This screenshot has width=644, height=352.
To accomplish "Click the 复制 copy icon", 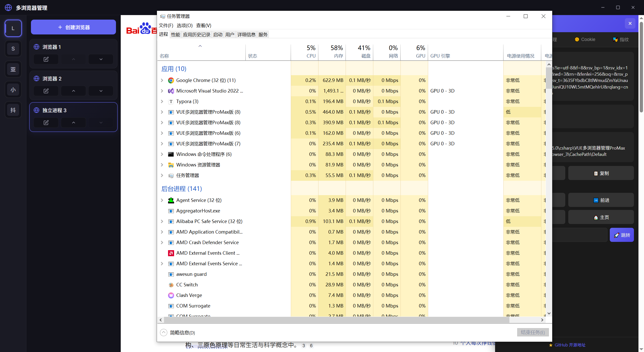I will tap(596, 173).
